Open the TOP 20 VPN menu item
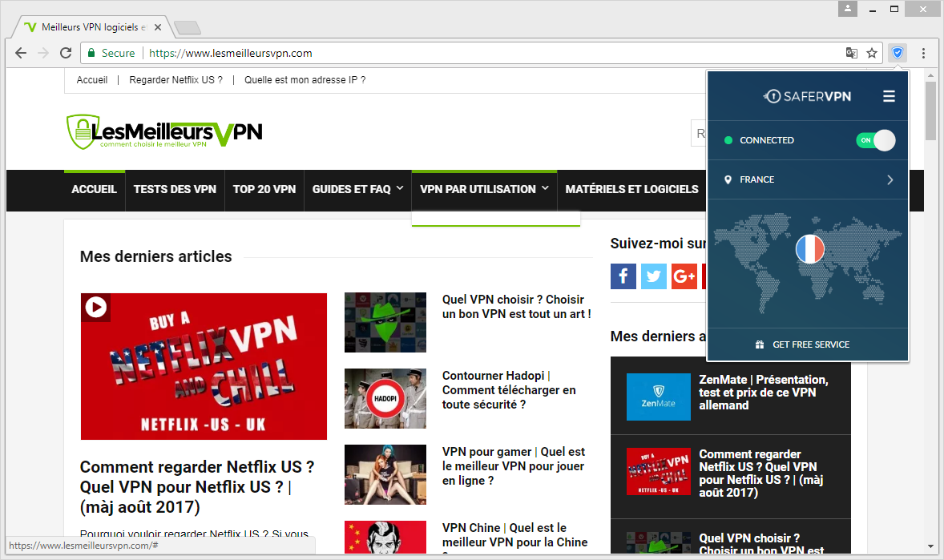944x560 pixels. tap(264, 189)
